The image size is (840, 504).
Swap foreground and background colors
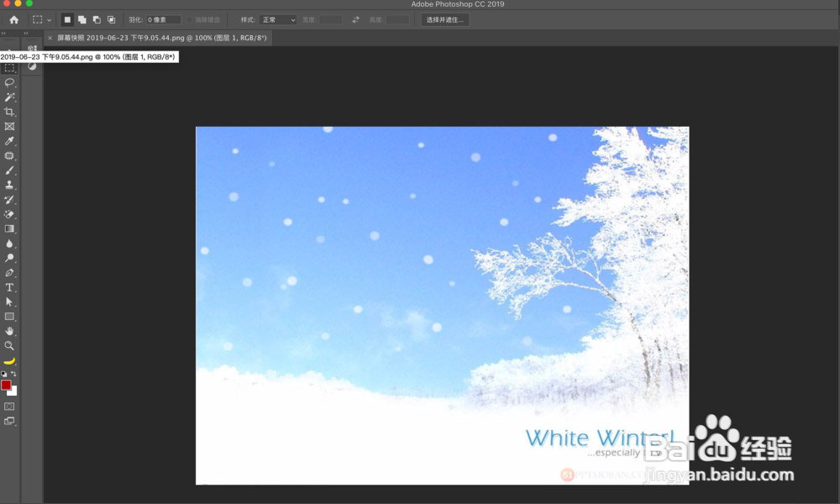pyautogui.click(x=14, y=374)
